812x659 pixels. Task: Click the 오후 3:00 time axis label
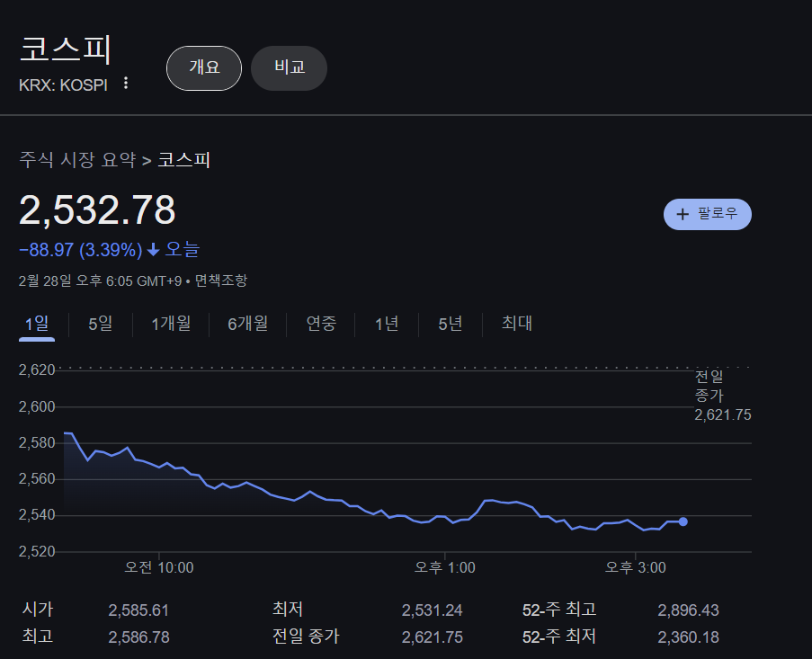[636, 567]
